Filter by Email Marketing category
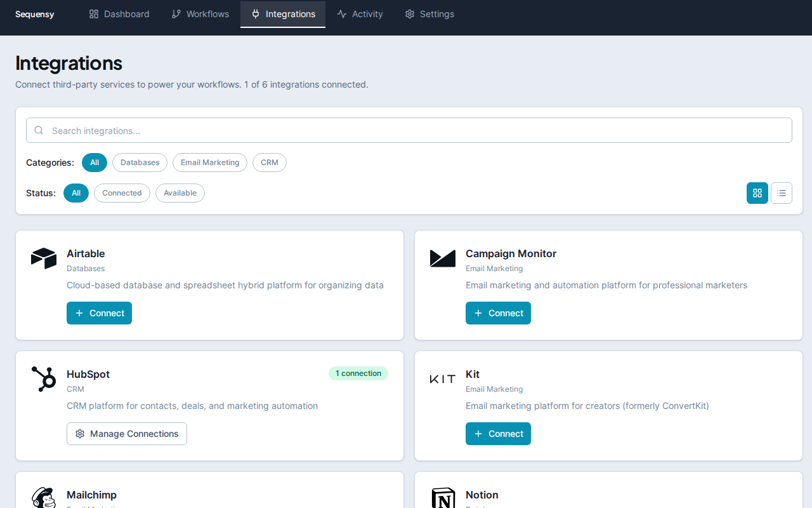812x508 pixels. tap(210, 163)
